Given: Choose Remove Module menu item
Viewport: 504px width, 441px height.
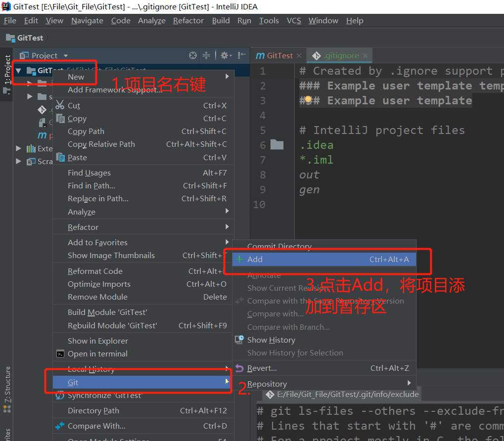Looking at the screenshot, I should [143, 297].
